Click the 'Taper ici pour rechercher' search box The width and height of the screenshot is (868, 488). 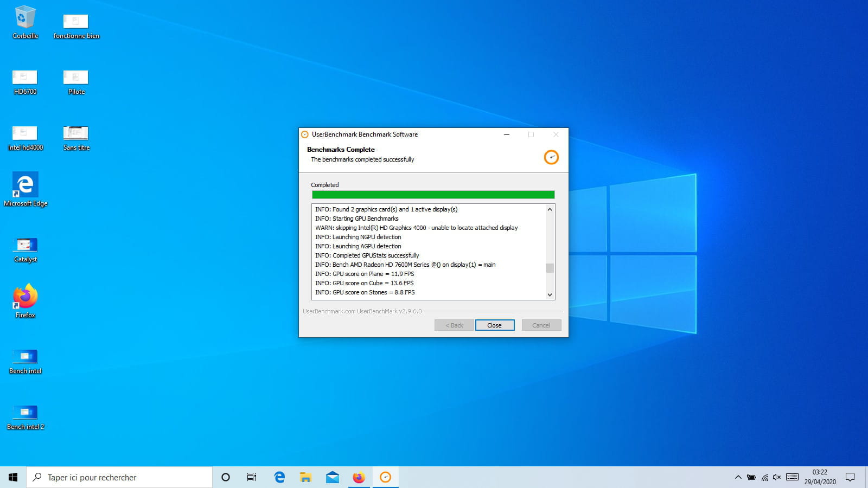(x=119, y=477)
